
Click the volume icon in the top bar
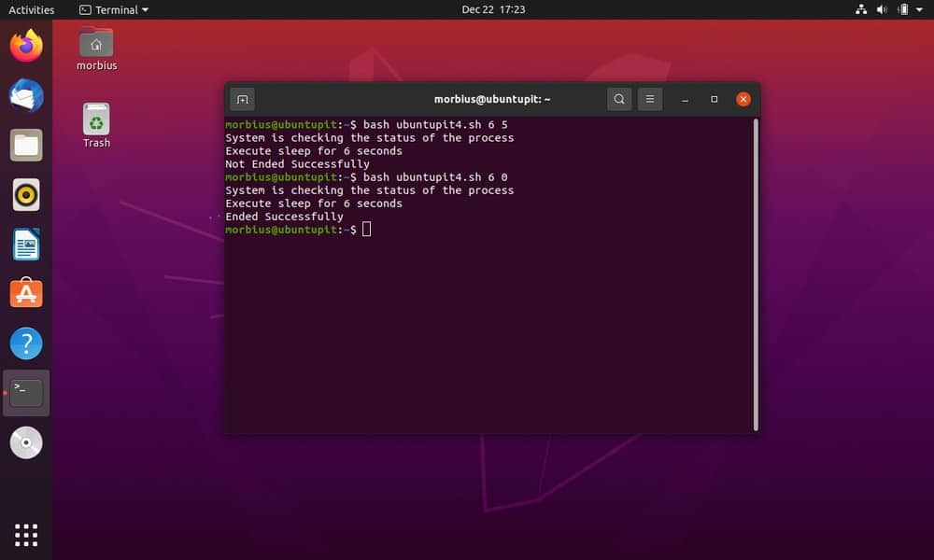click(882, 9)
